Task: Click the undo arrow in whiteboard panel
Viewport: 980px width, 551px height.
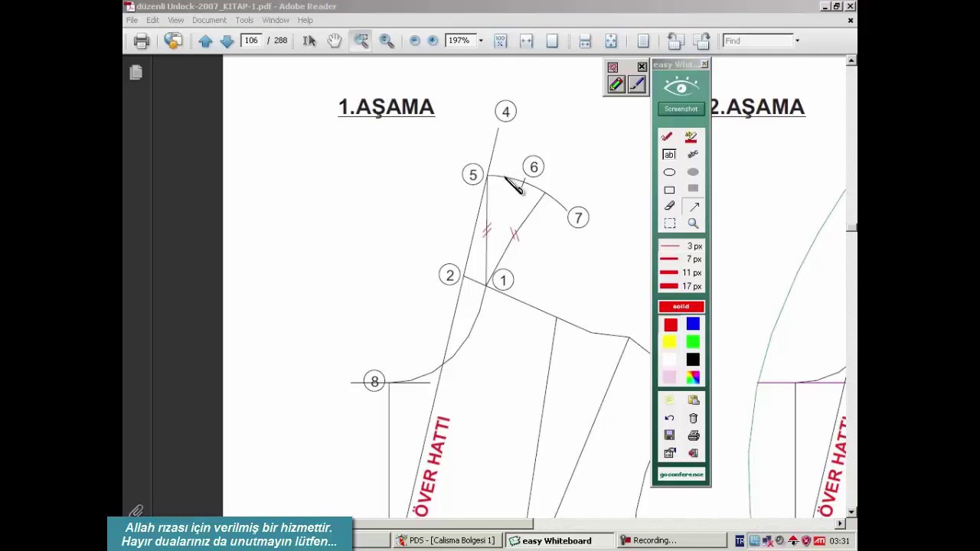Action: [669, 418]
